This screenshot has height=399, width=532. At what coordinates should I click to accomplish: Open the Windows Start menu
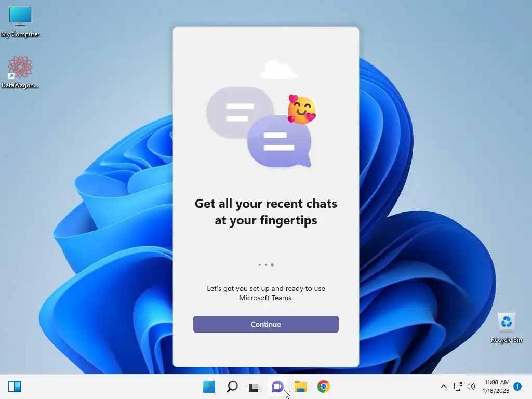[209, 387]
